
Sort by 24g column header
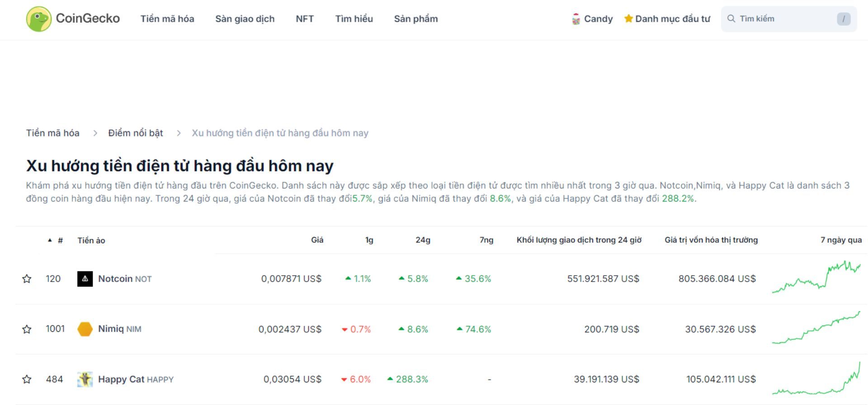coord(423,240)
